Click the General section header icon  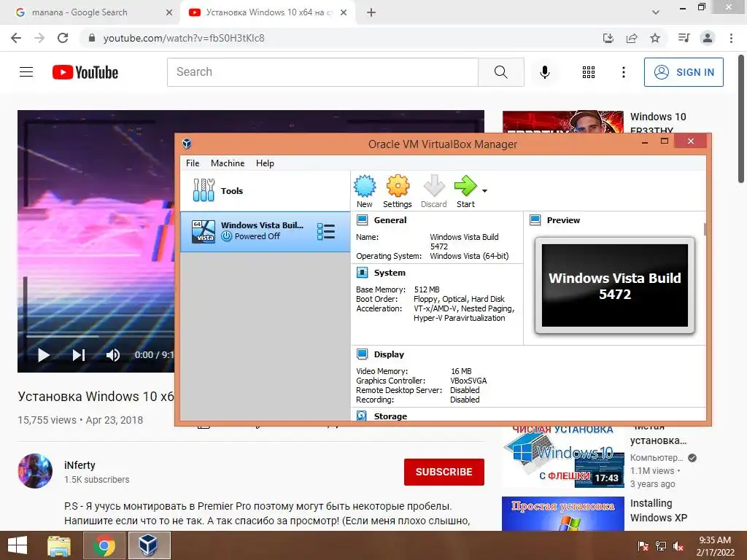tap(362, 220)
